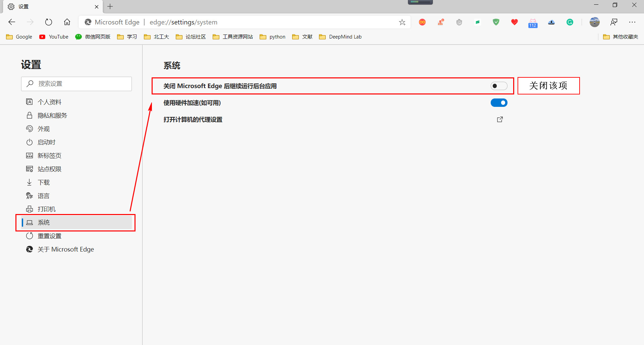Screen dimensions: 644x345
Task: Open the Grammarly green G extension
Action: coord(570,22)
